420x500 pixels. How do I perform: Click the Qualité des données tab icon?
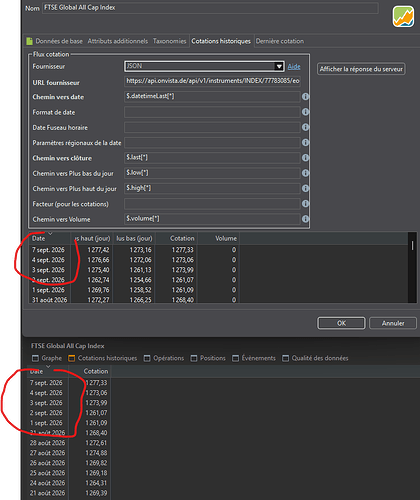point(285,358)
